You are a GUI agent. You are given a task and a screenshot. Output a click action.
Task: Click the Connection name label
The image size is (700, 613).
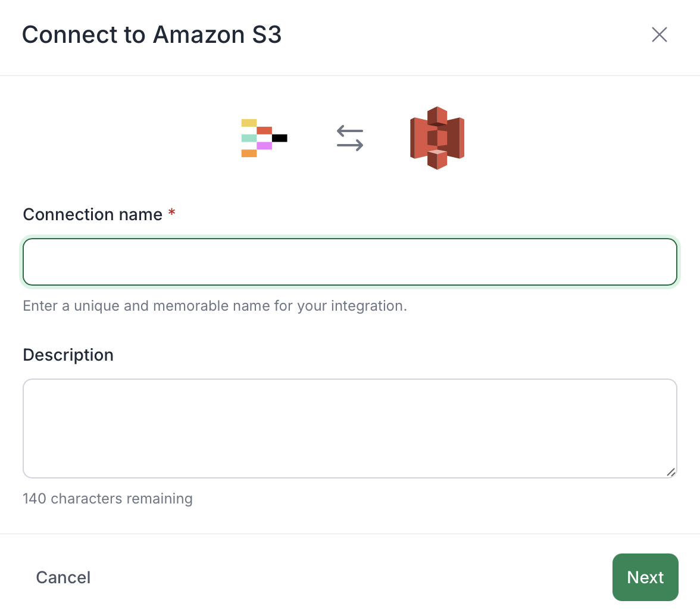(92, 214)
